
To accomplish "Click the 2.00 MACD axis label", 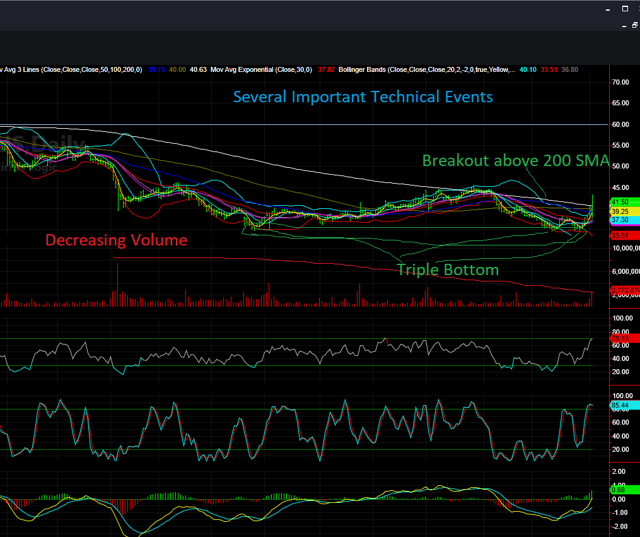I will click(x=619, y=472).
